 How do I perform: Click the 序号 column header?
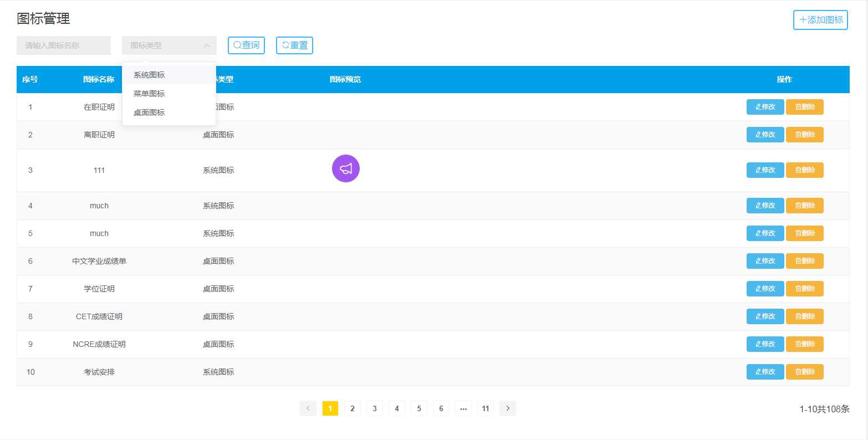coord(30,79)
